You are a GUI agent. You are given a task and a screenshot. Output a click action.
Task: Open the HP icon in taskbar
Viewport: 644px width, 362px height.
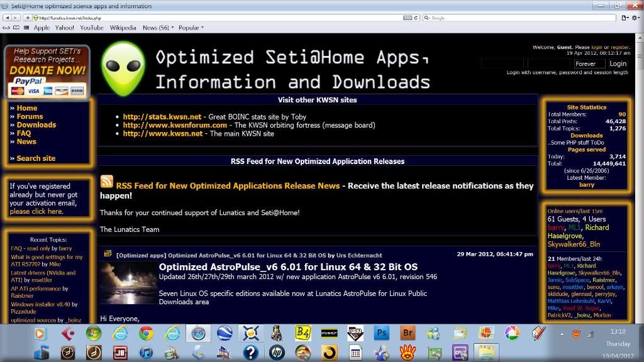point(277,352)
